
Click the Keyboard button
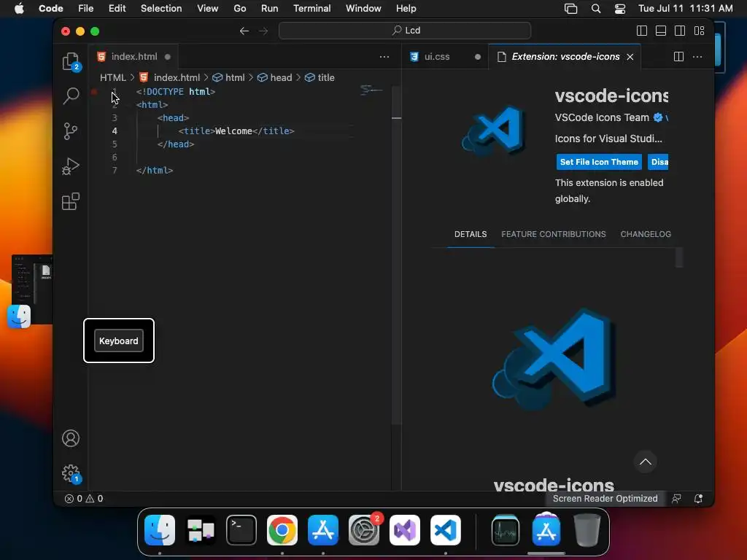click(119, 341)
